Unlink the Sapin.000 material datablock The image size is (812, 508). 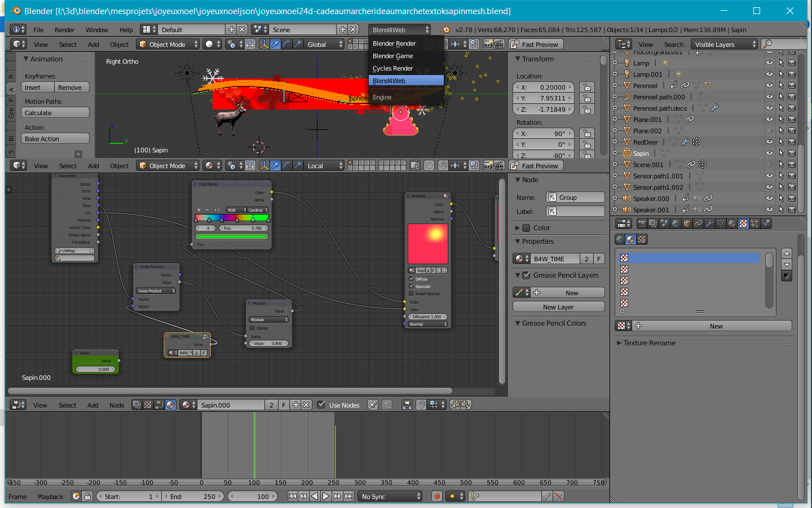pyautogui.click(x=306, y=405)
